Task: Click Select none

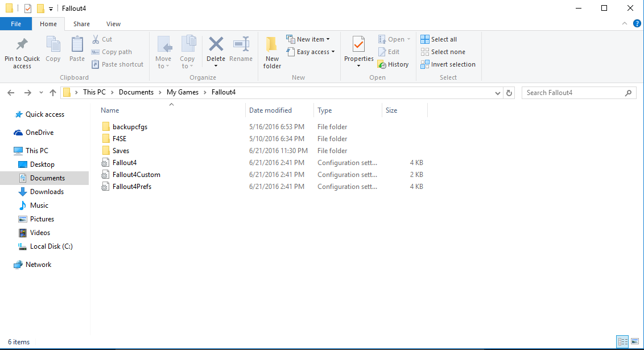Action: click(443, 52)
